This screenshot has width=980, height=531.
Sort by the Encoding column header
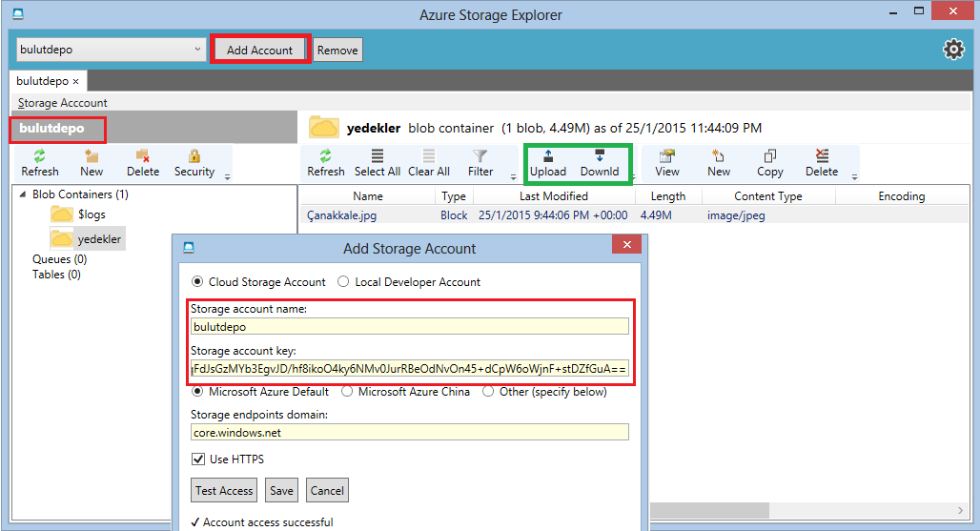(x=901, y=196)
